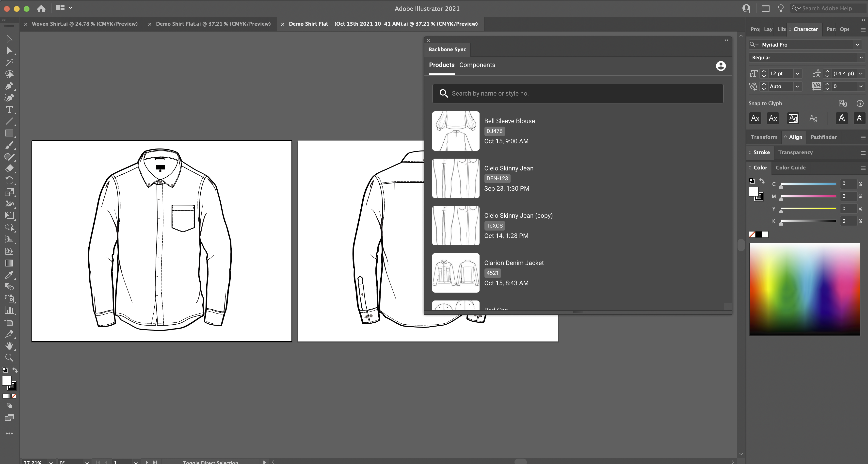The image size is (868, 464).
Task: Open the kerning Auto dropdown
Action: 797,87
